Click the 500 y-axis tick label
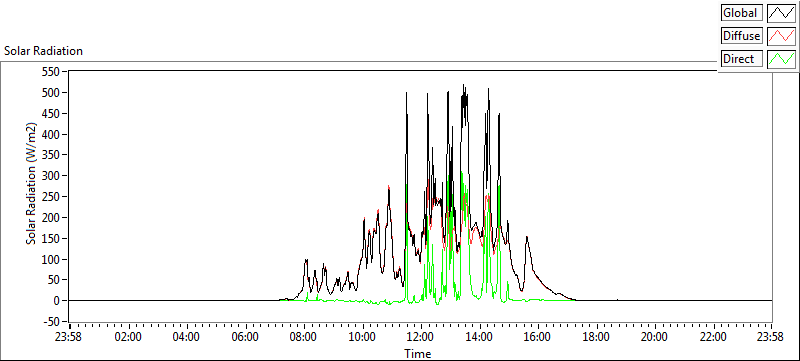 pyautogui.click(x=52, y=93)
